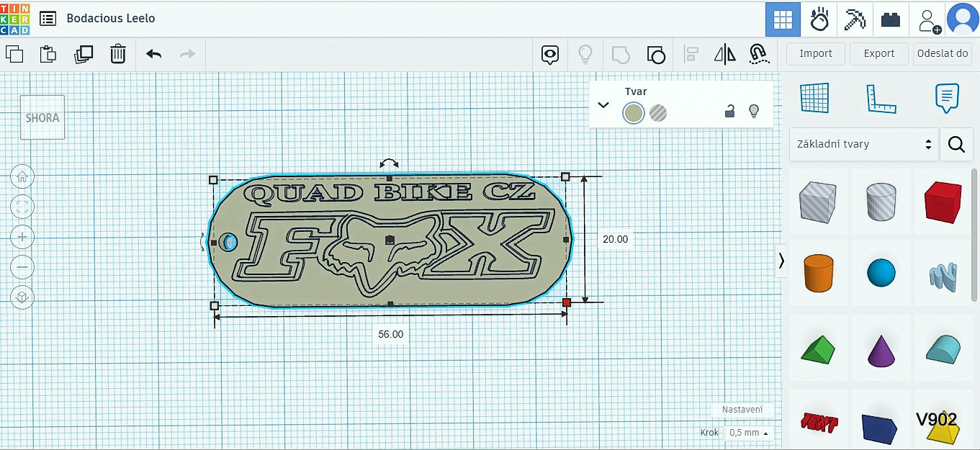The width and height of the screenshot is (980, 450).
Task: Zoom out with the minus button
Action: tap(22, 267)
